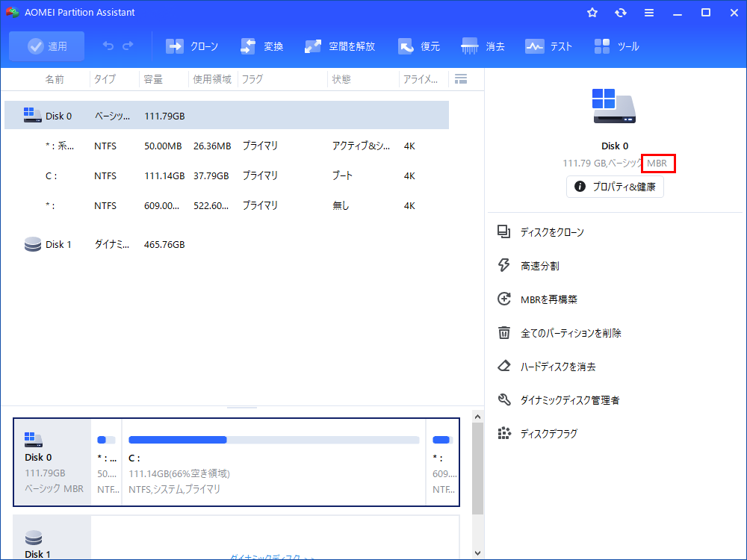The height and width of the screenshot is (560, 747).
Task: Open the column settings list icon
Action: pos(461,79)
